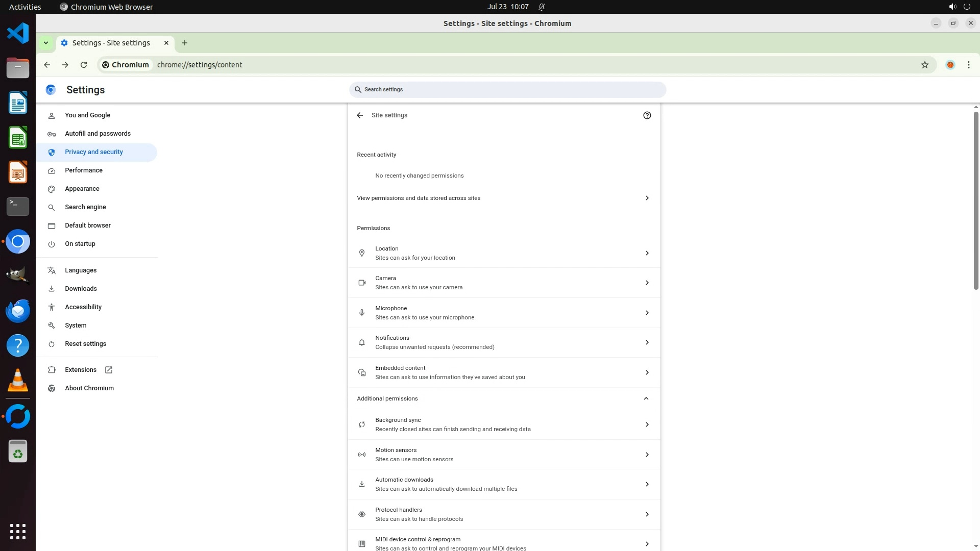Open system volume indicator in top bar
Image resolution: width=980 pixels, height=551 pixels.
tap(952, 7)
